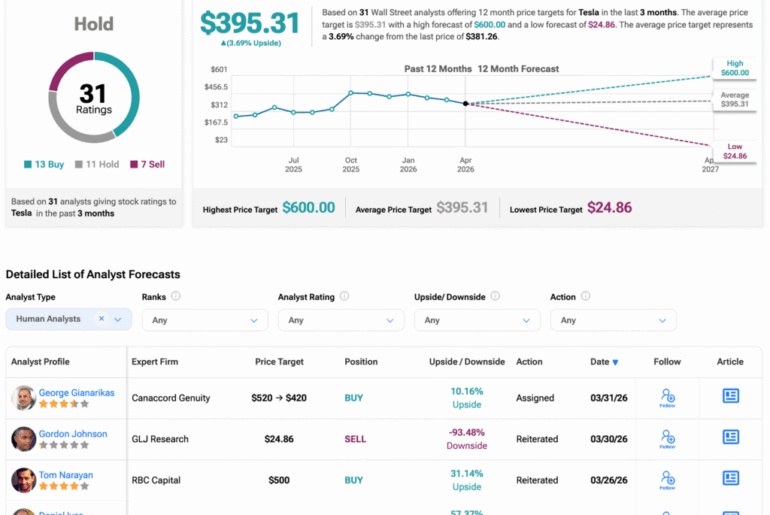Follow analyst Gordon Johnson
770x515 pixels.
click(666, 438)
